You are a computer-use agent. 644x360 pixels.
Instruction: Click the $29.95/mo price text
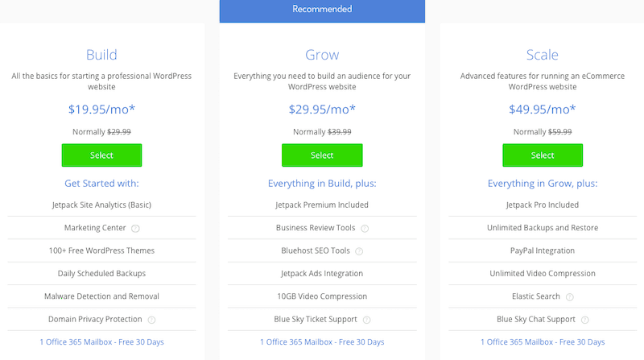tap(322, 110)
